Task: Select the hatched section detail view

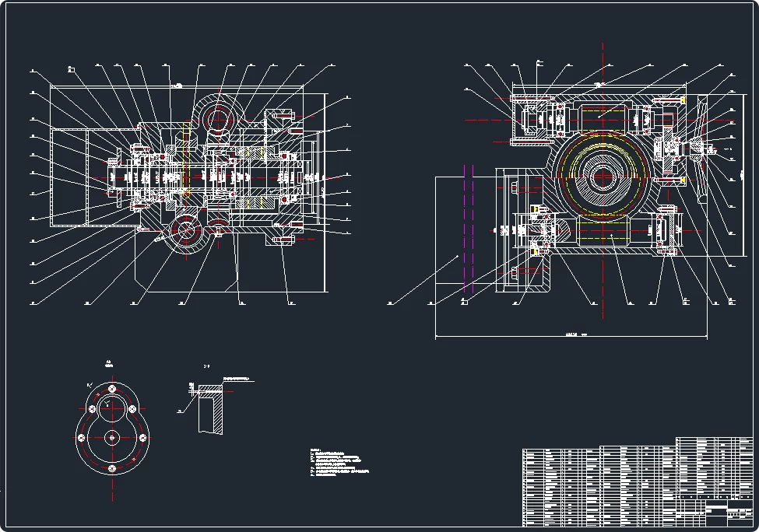Action: pos(211,409)
